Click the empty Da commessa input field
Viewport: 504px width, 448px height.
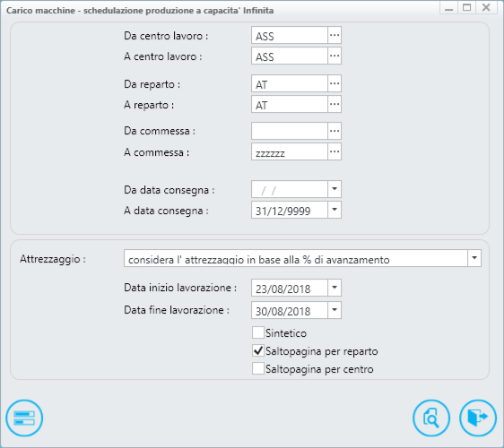[290, 131]
